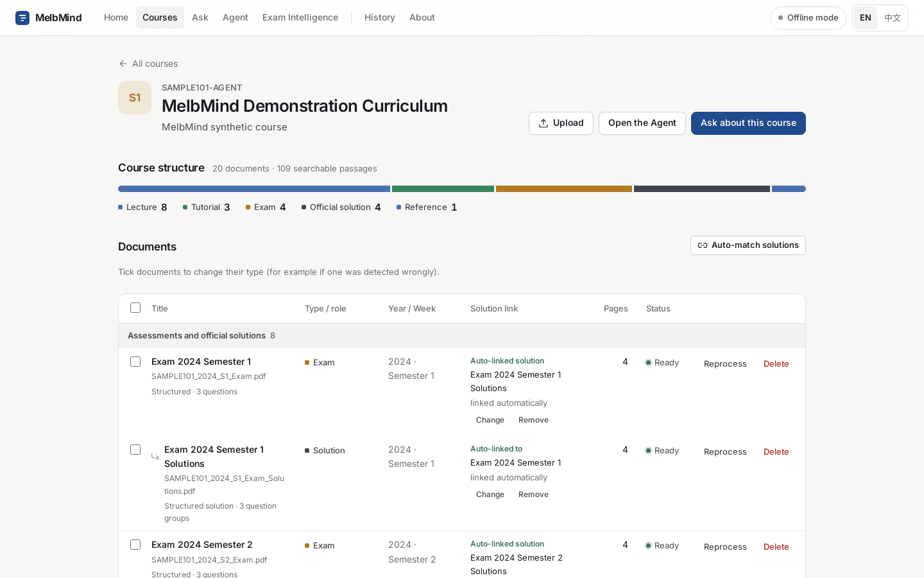
Task: Click the dark Official solution bar segment
Action: point(702,189)
